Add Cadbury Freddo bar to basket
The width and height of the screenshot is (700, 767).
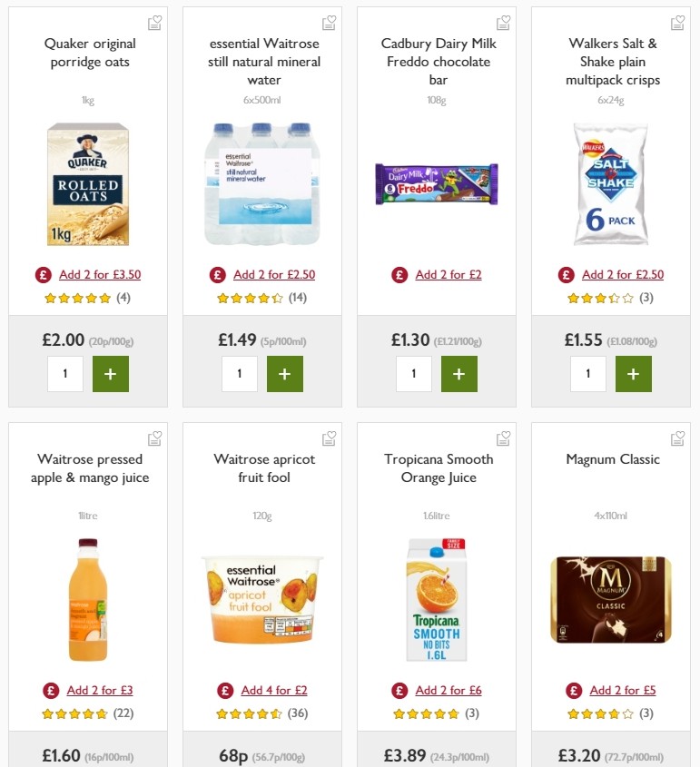coord(459,373)
